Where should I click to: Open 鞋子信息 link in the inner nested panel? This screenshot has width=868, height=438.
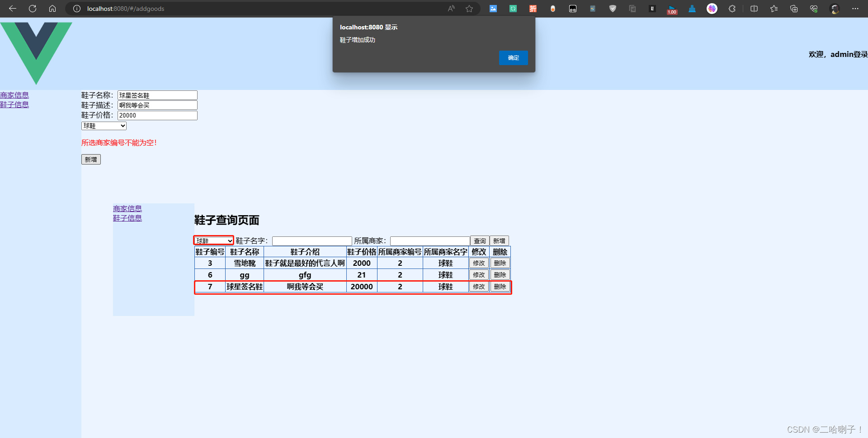coord(127,218)
